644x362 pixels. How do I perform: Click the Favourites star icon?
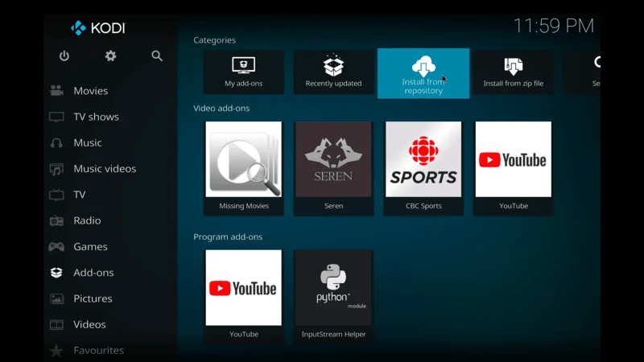point(56,351)
